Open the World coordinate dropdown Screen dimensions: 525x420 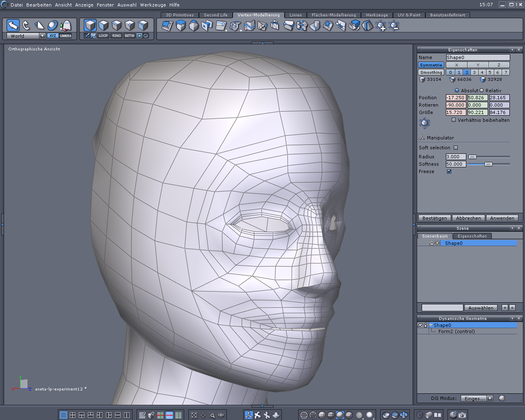(42, 36)
